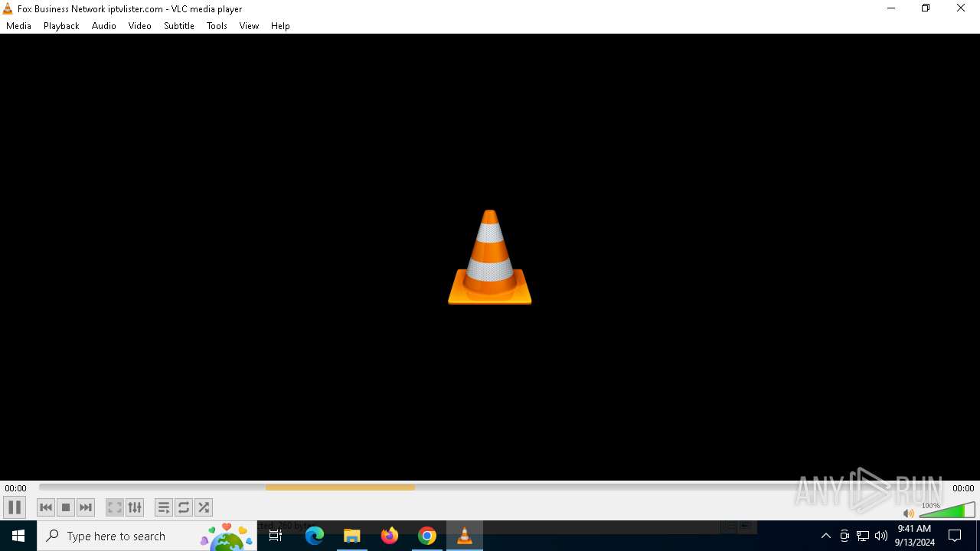Open the Video menu

[x=140, y=26]
